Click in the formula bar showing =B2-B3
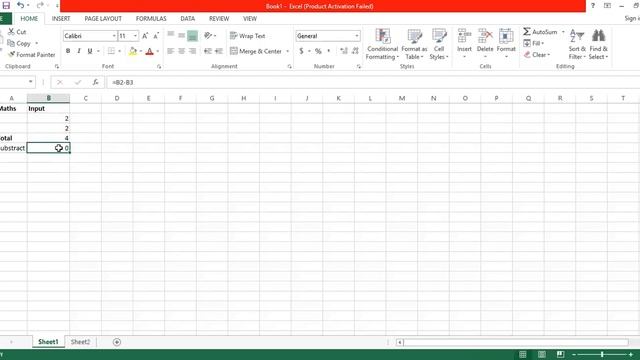Viewport: 640px width, 360px height. [x=373, y=82]
